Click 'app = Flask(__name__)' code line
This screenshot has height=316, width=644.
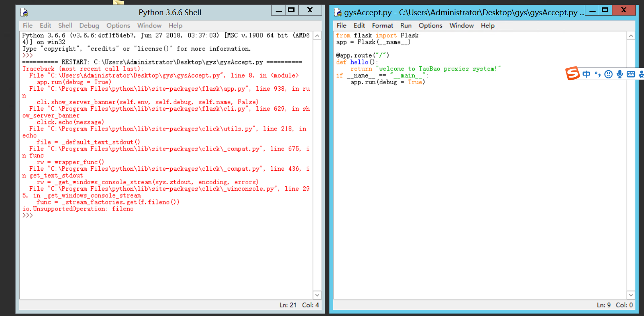click(373, 42)
